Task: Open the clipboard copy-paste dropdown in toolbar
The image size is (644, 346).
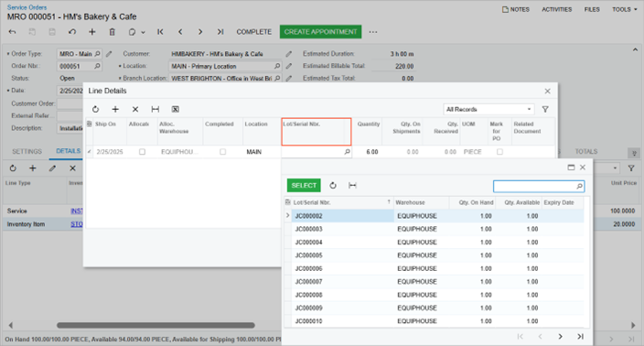Action: (x=136, y=32)
